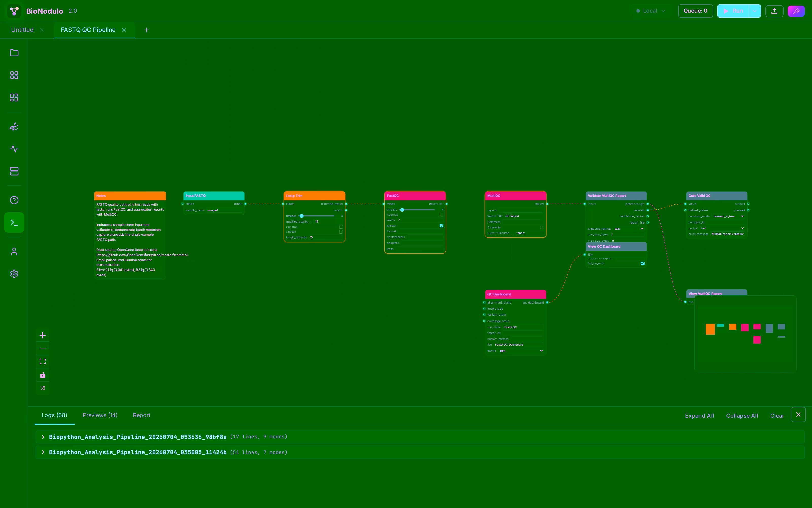The width and height of the screenshot is (812, 508).
Task: Open the activity pulse icon
Action: coord(14,149)
